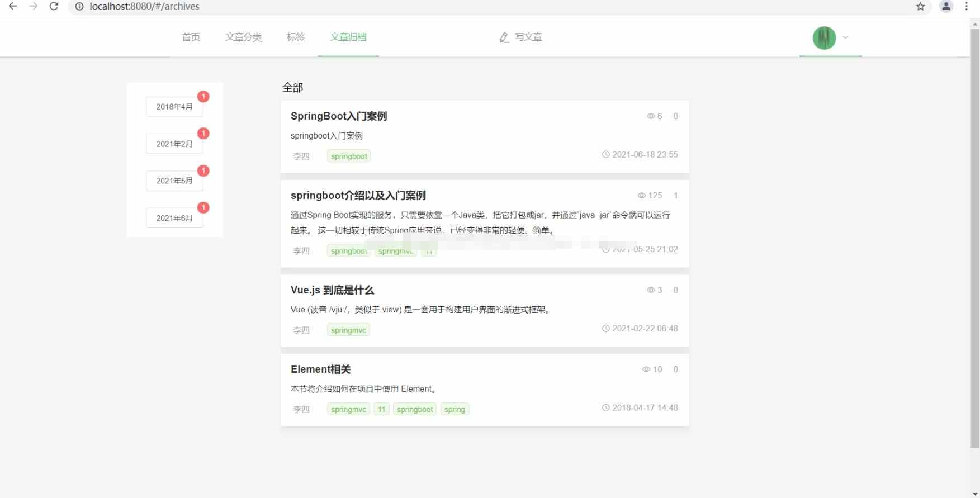This screenshot has height=498, width=980.
Task: Click the 全部 heading
Action: [x=293, y=88]
